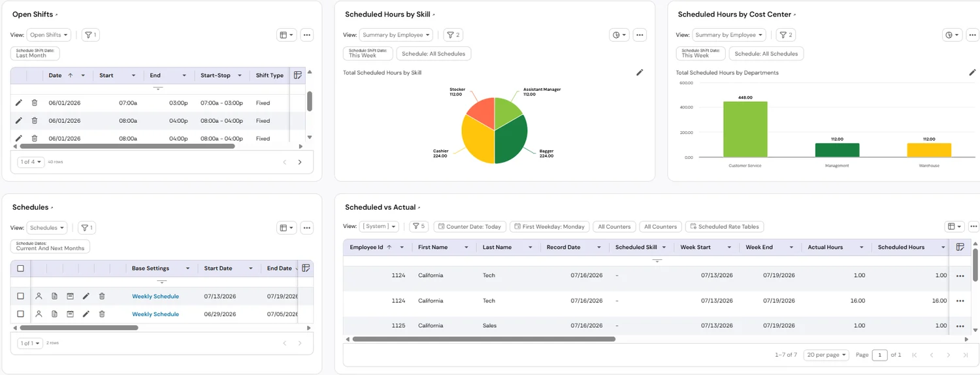Open more options menu in Open Shifts widget
Image resolution: width=980 pixels, height=375 pixels.
coord(307,35)
